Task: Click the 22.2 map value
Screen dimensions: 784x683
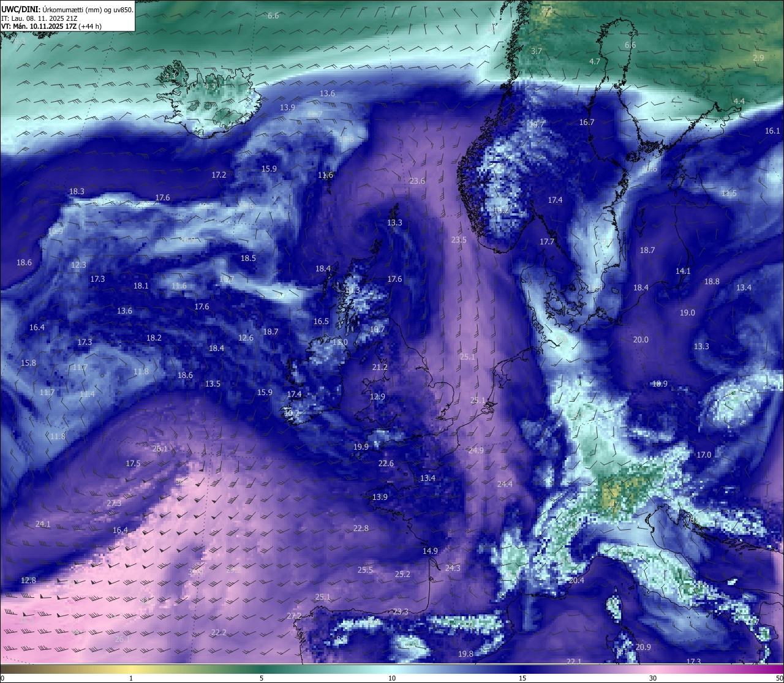Action: [x=219, y=632]
